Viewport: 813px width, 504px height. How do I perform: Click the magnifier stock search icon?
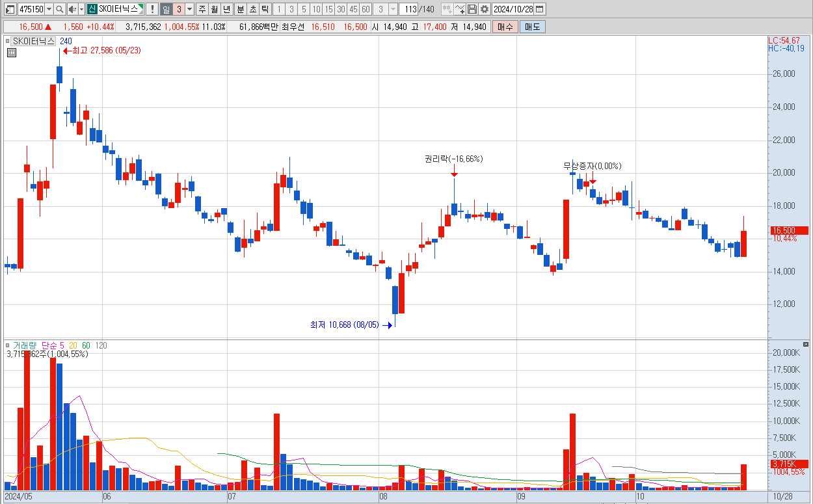tap(60, 9)
